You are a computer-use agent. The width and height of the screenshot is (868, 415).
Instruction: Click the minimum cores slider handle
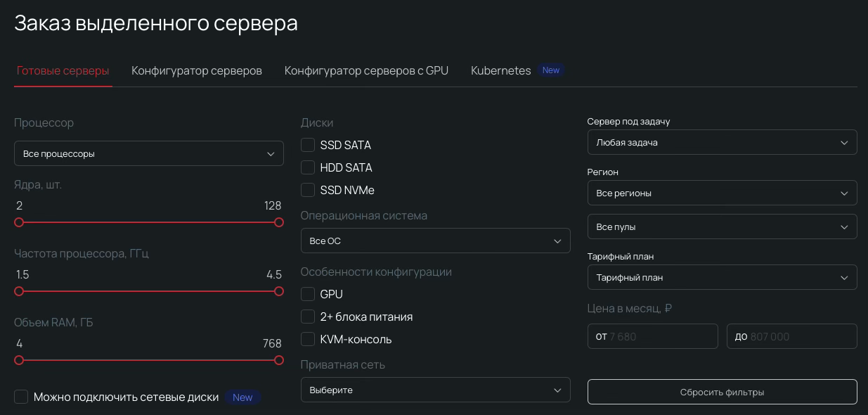pyautogui.click(x=19, y=222)
